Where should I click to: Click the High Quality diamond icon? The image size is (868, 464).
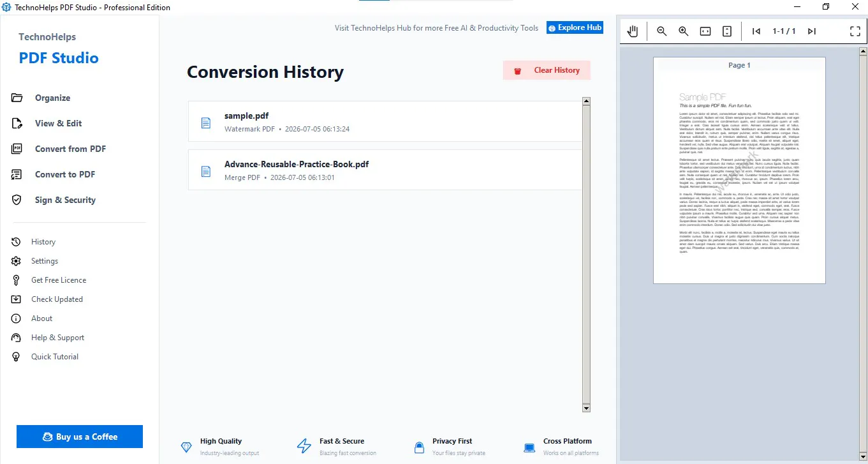(x=186, y=447)
